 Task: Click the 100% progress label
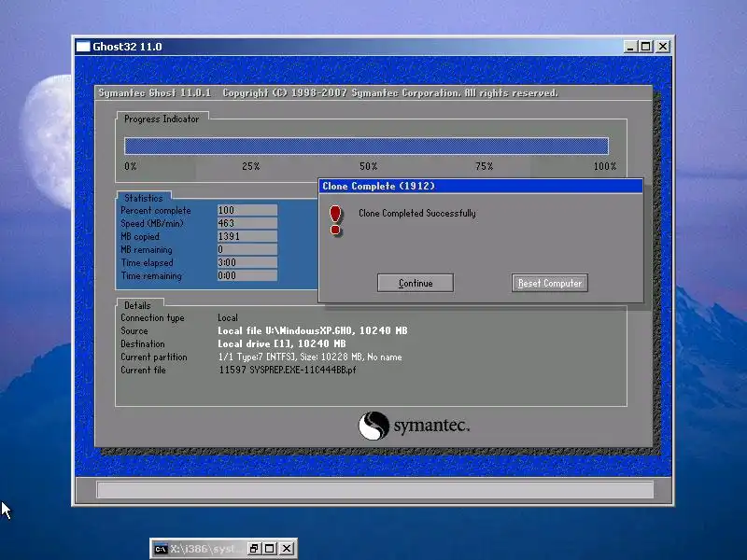[604, 166]
